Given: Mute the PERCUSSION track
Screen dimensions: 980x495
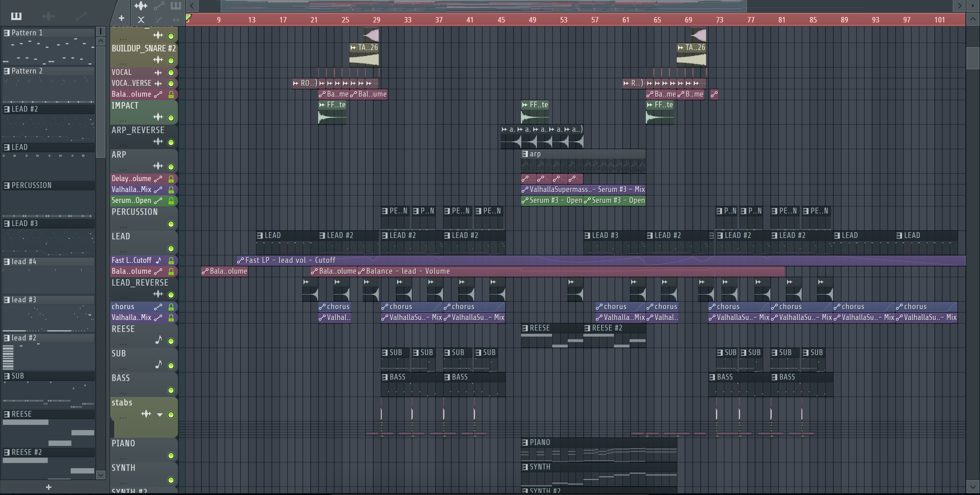Looking at the screenshot, I should pos(171,224).
